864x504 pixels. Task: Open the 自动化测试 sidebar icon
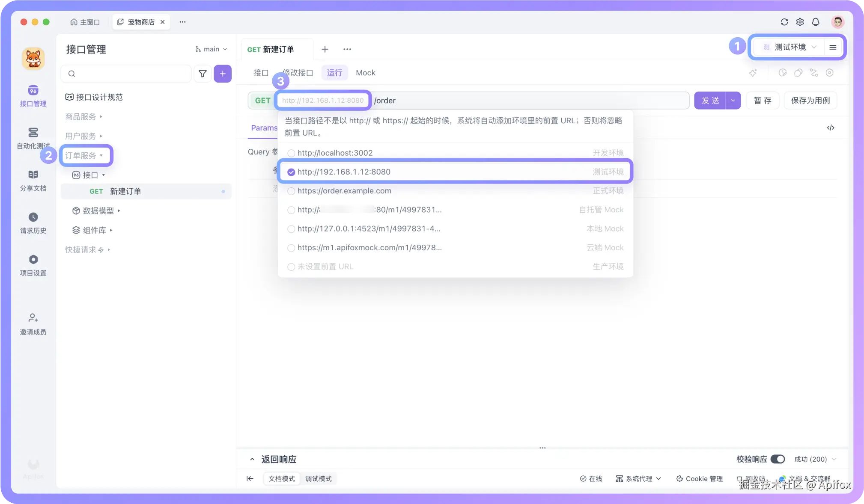[33, 133]
